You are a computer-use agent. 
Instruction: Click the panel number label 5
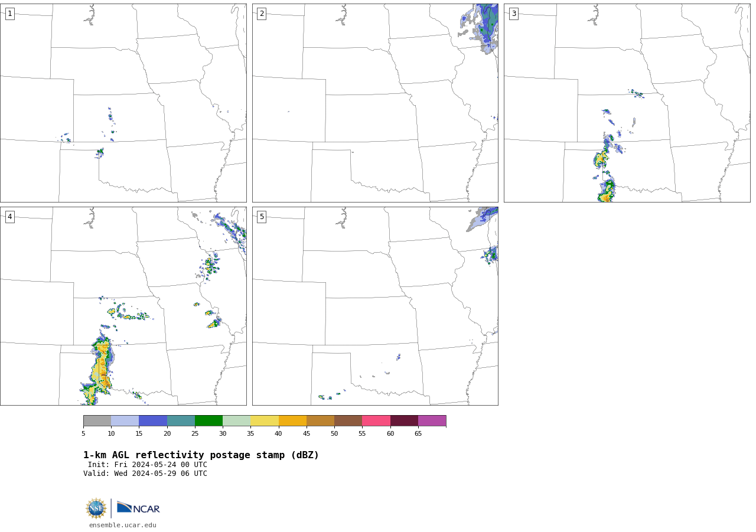pos(262,217)
